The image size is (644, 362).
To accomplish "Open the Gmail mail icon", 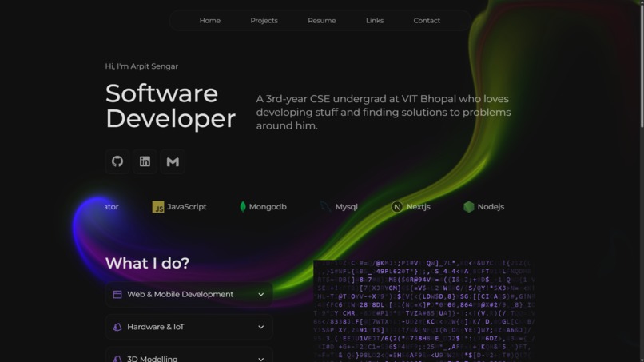I will 173,161.
